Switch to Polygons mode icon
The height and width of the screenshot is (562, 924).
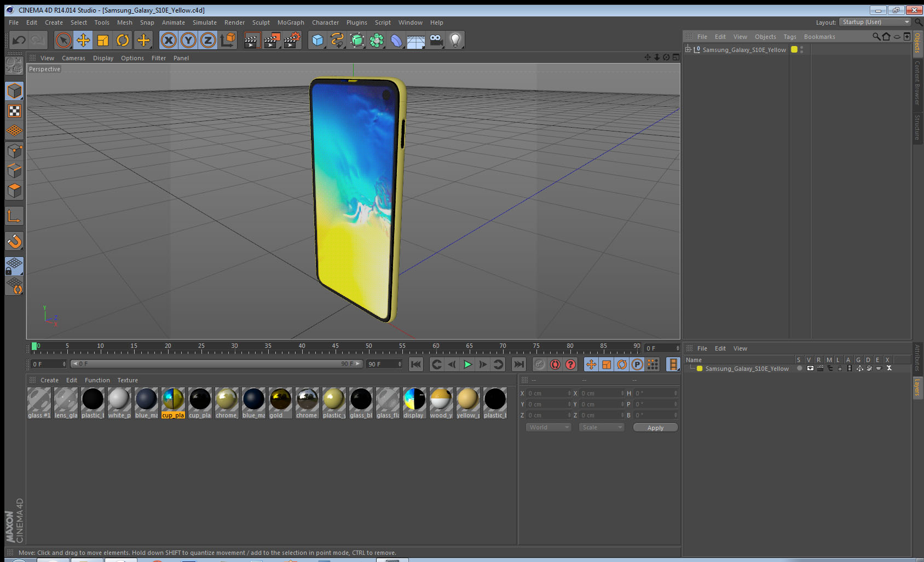coord(14,191)
